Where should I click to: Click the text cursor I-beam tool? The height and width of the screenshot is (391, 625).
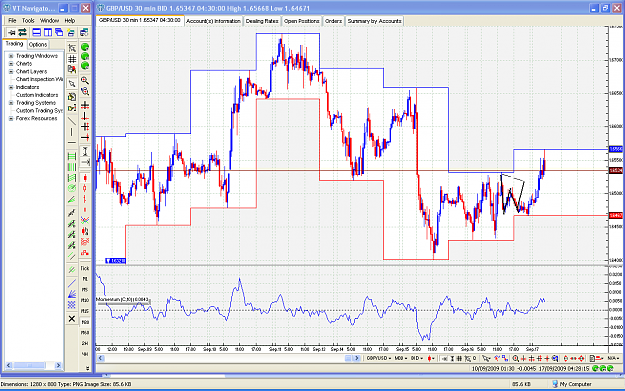[x=85, y=151]
